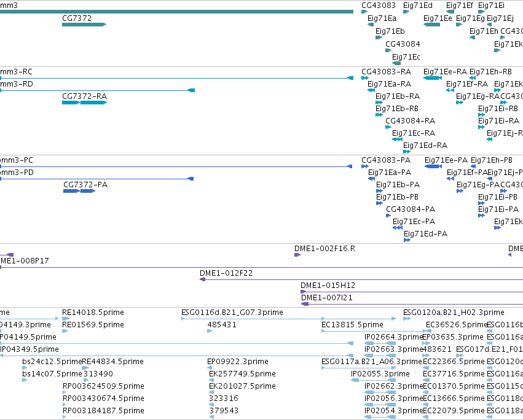The image size is (523, 420).
Task: Open the Eig71Ec-RA transcript label
Action: point(414,133)
